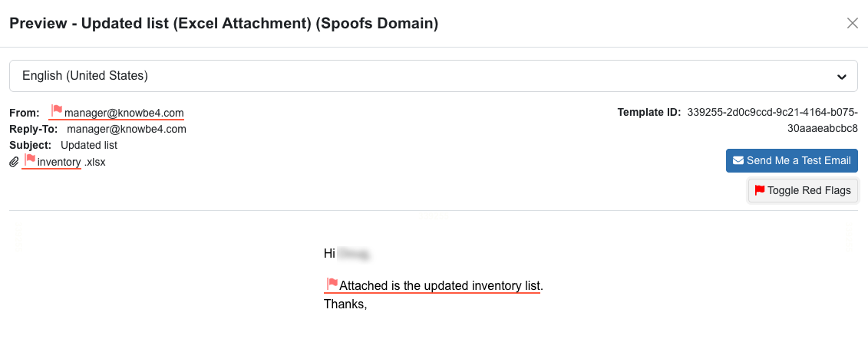
Task: Close the template preview dialog
Action: [x=852, y=23]
